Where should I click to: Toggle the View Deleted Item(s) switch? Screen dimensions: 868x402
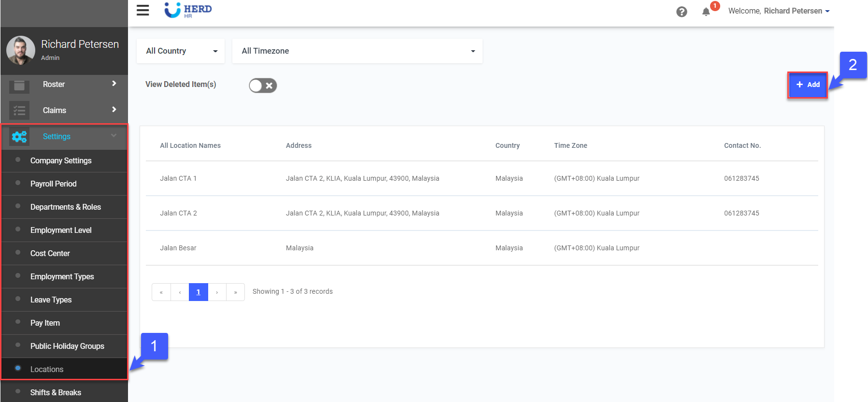coord(263,86)
